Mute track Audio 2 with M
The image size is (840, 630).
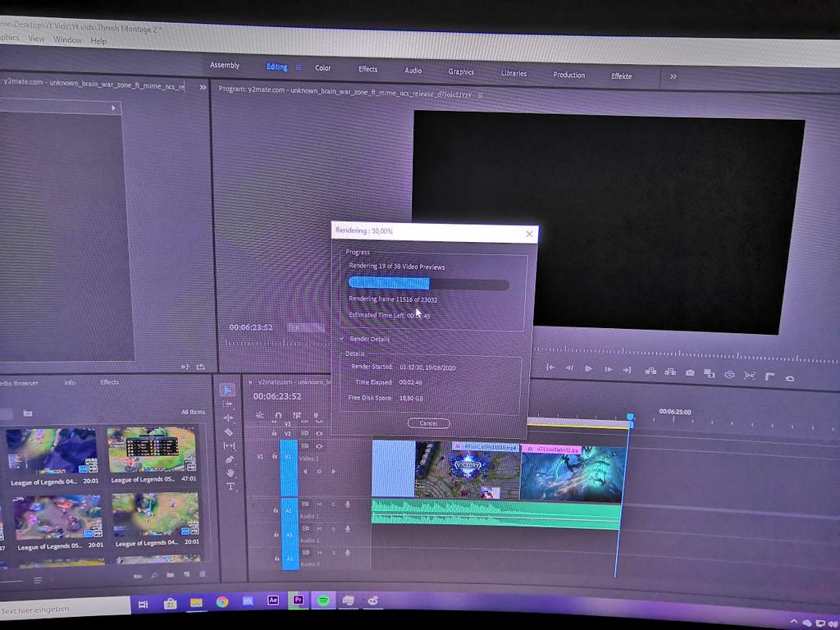tap(319, 529)
